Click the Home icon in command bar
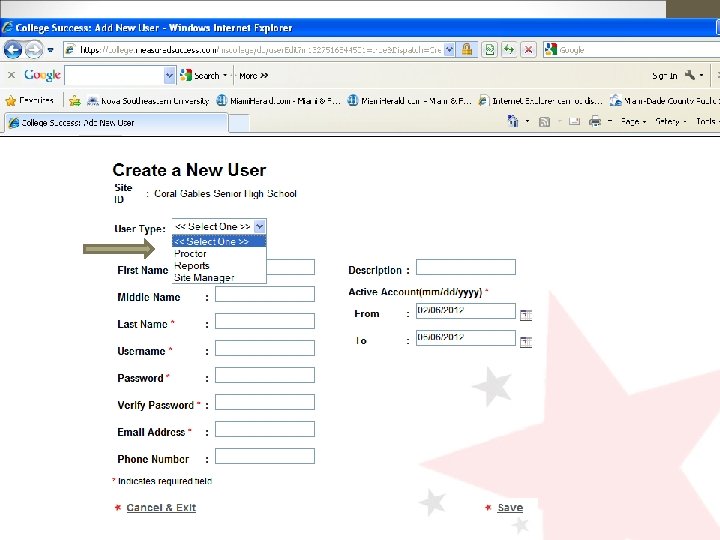Screen dimensions: 720x540 tap(512, 121)
